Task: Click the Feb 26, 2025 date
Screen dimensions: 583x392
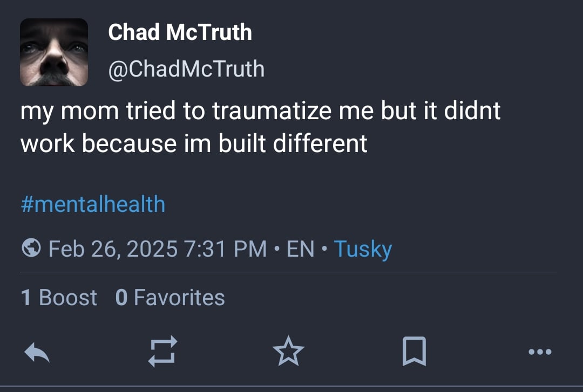Action: [113, 249]
